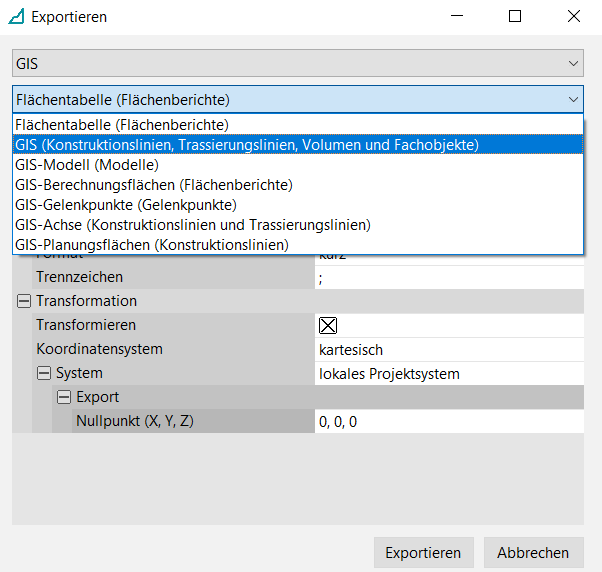Viewport: 602px width, 572px height.
Task: Collapse the System tree node
Action: point(43,373)
